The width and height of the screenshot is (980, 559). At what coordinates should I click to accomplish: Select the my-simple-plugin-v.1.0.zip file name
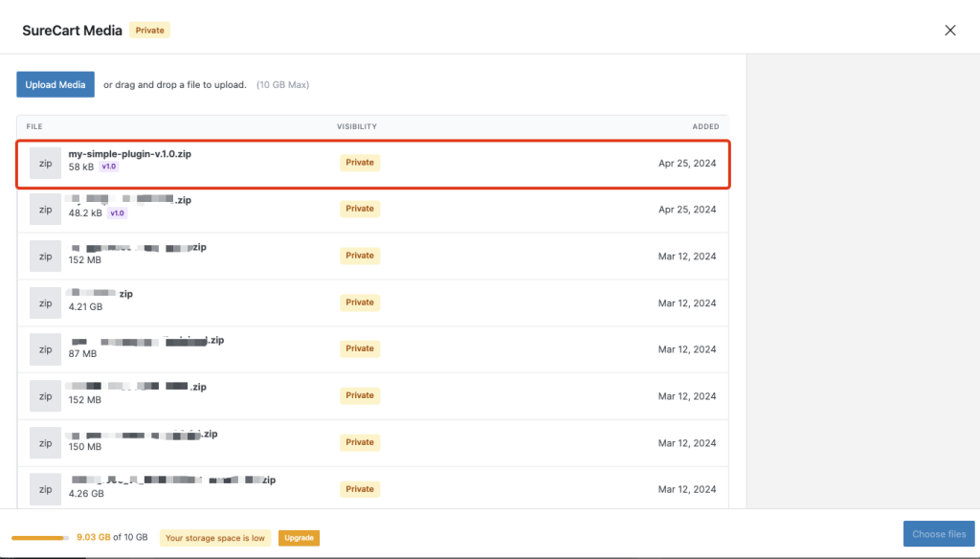coord(129,154)
